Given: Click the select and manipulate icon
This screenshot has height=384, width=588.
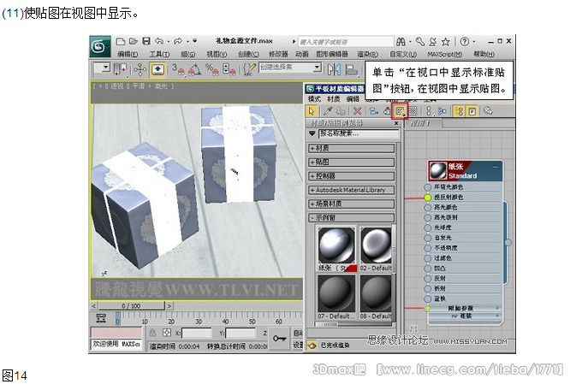Looking at the screenshot, I should pyautogui.click(x=140, y=69).
